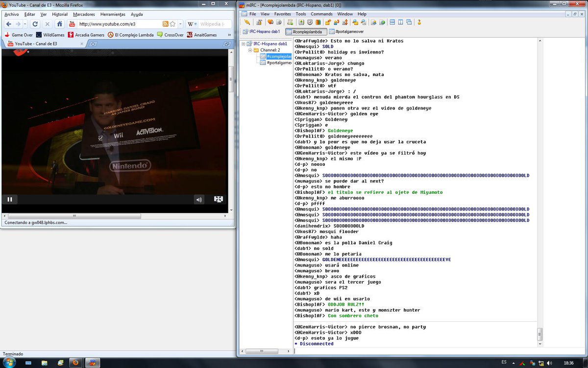This screenshot has width=588, height=368.
Task: Open the mIRC Colors icon
Action: [x=318, y=22]
